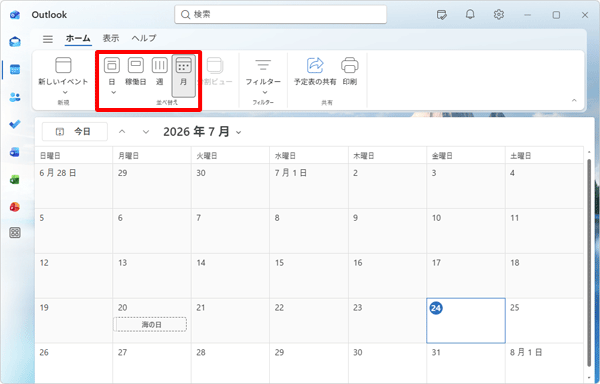Open the Mail icon in left sidebar
Screen dimensions: 600x384
click(15, 41)
